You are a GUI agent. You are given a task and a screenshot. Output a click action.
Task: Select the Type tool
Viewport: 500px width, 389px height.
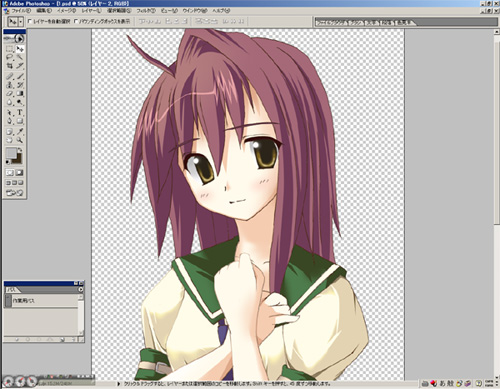[20, 113]
